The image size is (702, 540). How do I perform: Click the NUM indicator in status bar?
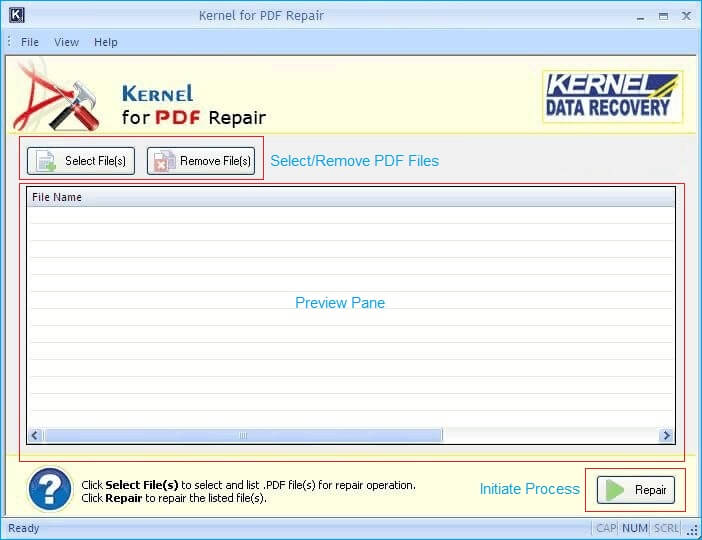[x=634, y=528]
